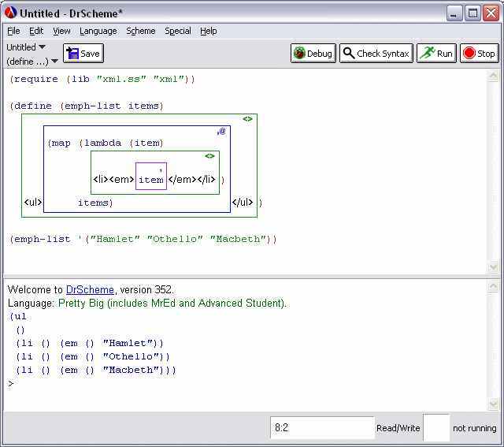This screenshot has height=447, width=504.
Task: Click at the > interactions prompt
Action: [11, 384]
